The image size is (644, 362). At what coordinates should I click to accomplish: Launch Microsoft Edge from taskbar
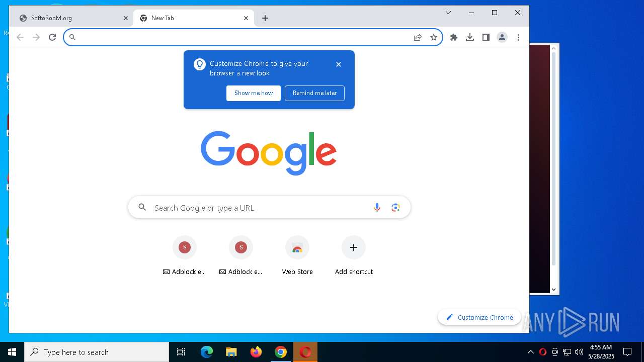[207, 352]
